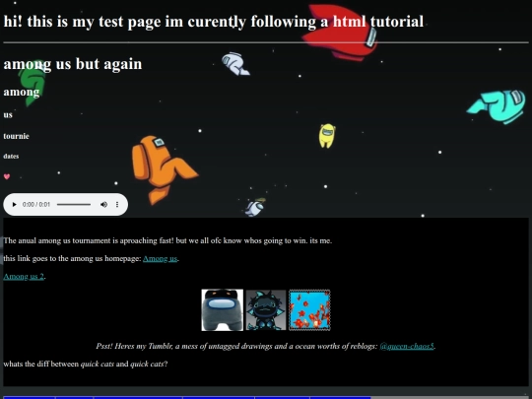
Task: Click the page title about html tutorial
Action: (214, 22)
